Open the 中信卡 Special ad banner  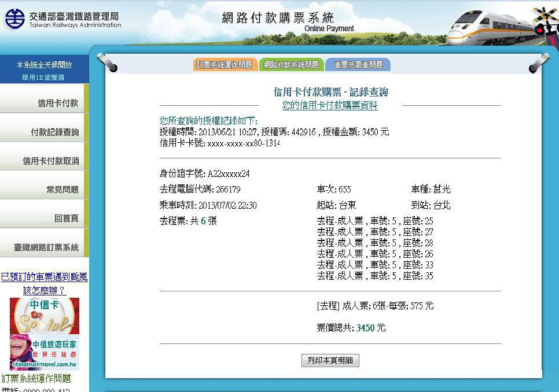45,316
